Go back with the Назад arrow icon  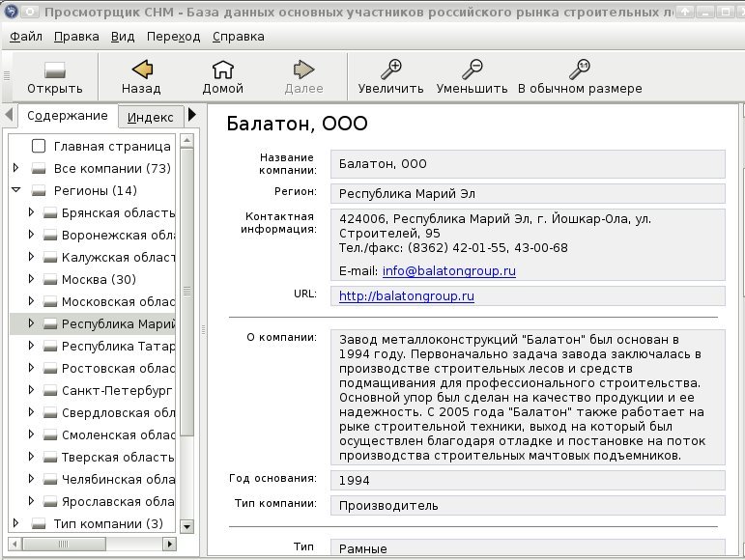[142, 70]
